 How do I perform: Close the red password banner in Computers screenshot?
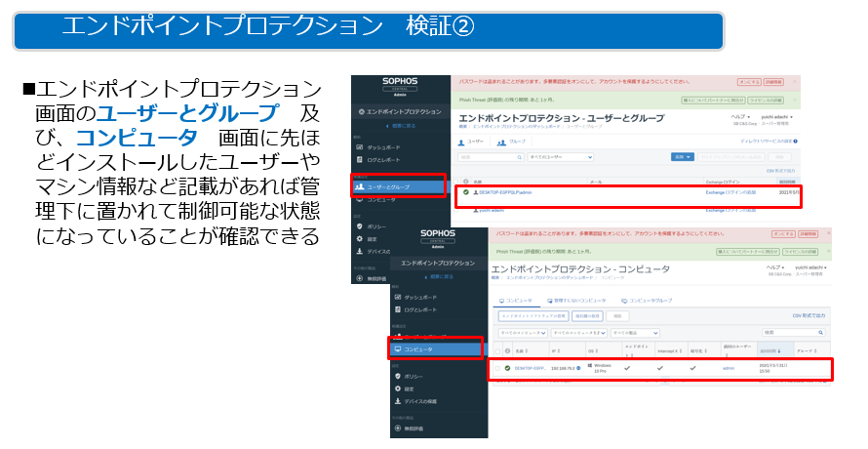coord(829,233)
